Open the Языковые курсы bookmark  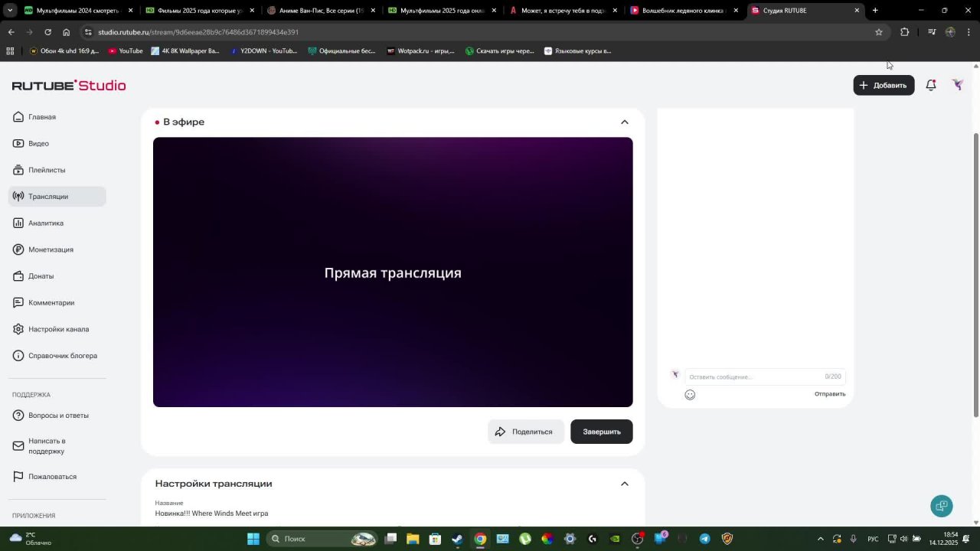click(x=578, y=51)
